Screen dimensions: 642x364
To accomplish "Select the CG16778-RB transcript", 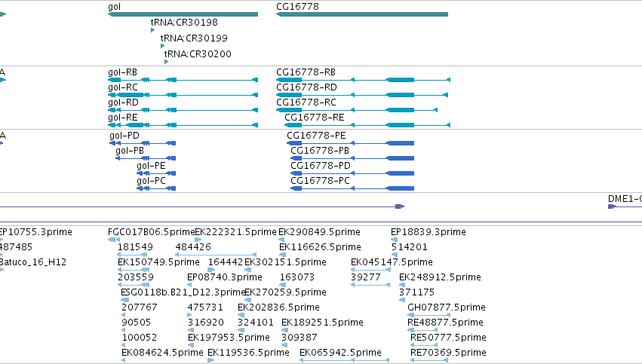I will 363,80.
